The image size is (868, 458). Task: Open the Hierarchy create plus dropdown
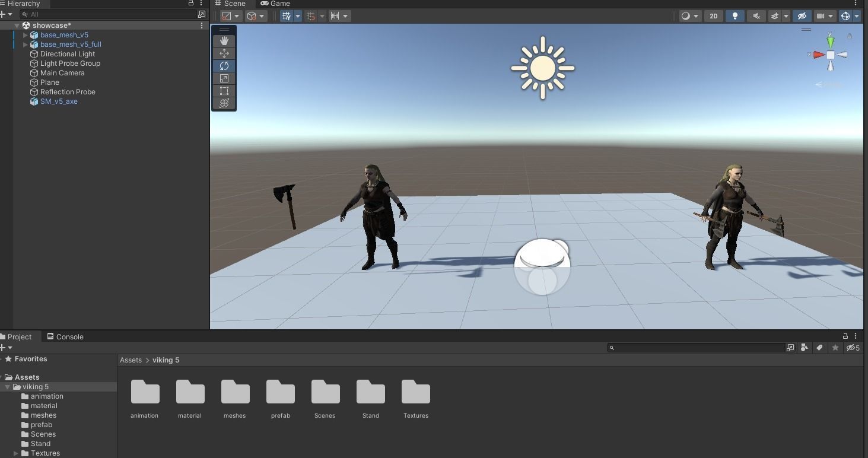6,14
